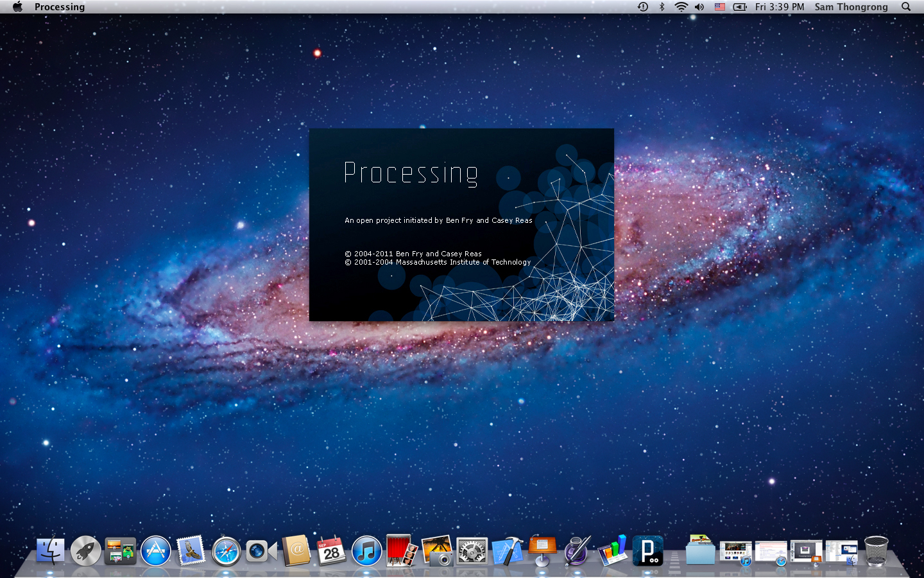Click the Processing splash screen title
924x578 pixels.
(411, 173)
